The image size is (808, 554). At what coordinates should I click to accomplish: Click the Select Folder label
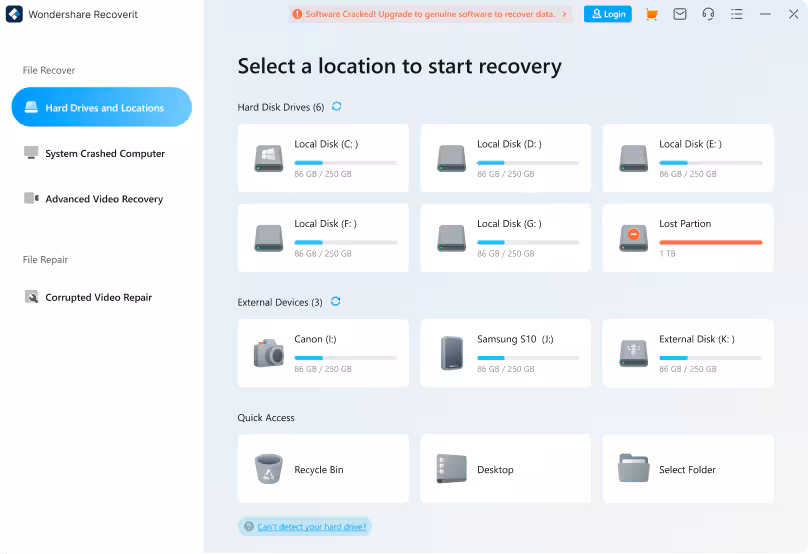[687, 469]
